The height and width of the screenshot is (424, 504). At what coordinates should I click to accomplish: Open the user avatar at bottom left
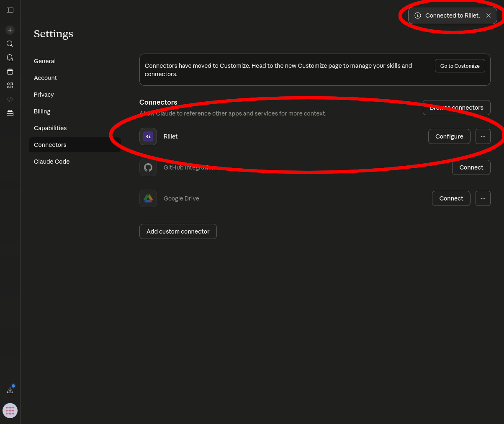click(10, 411)
